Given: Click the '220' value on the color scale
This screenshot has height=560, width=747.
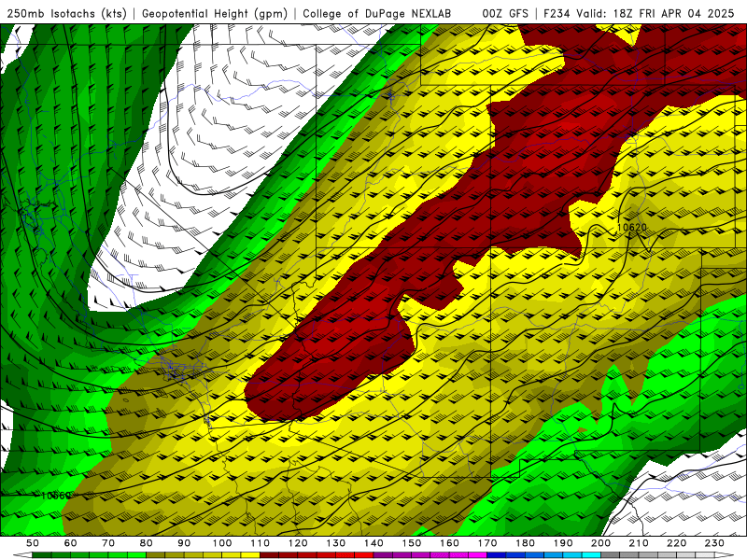Looking at the screenshot, I should coord(676,543).
